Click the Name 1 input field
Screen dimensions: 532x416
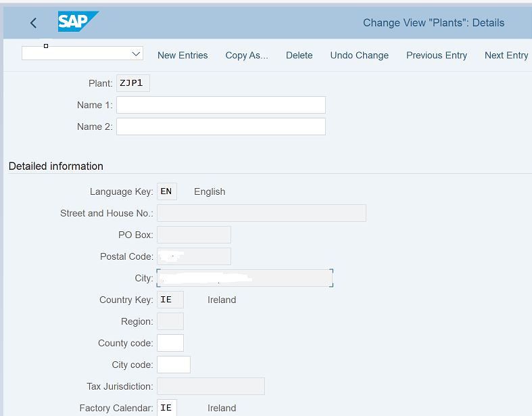[220, 105]
